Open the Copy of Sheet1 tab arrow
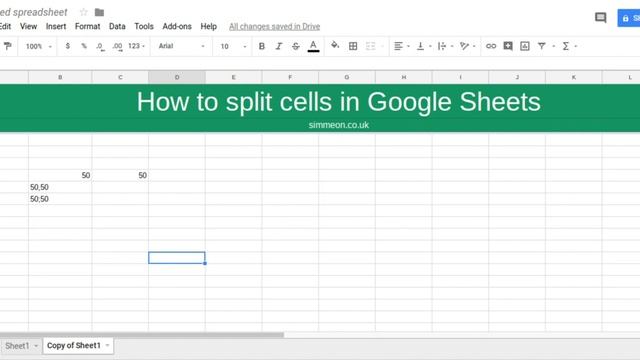640x360 pixels. [107, 346]
